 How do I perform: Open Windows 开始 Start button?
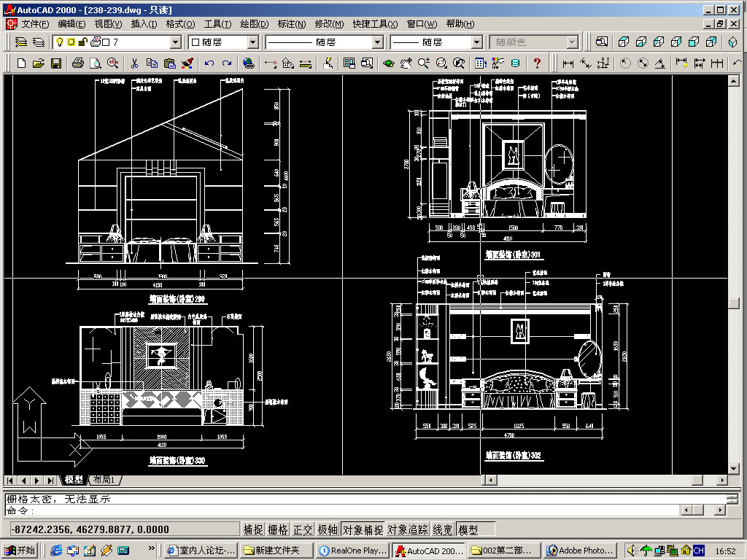pyautogui.click(x=20, y=551)
